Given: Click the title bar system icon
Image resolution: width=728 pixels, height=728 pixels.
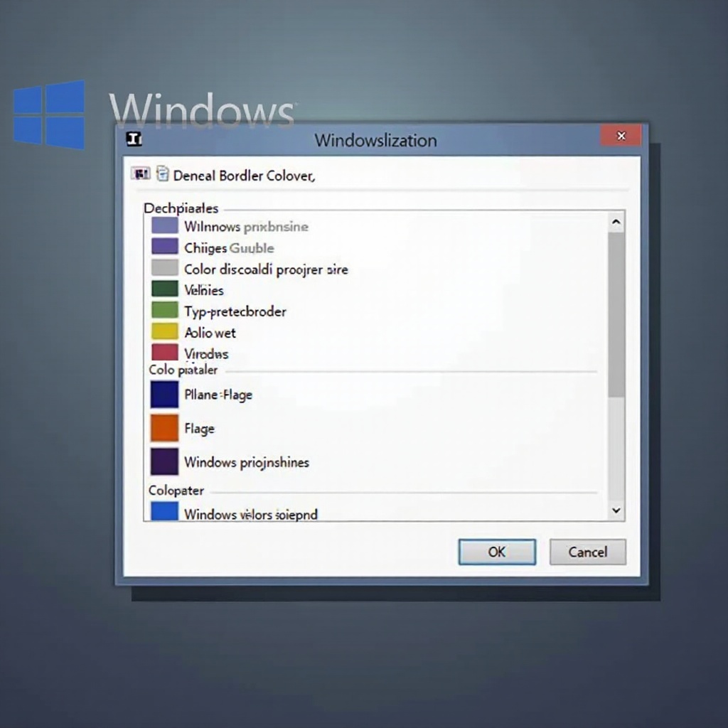Looking at the screenshot, I should 134,139.
